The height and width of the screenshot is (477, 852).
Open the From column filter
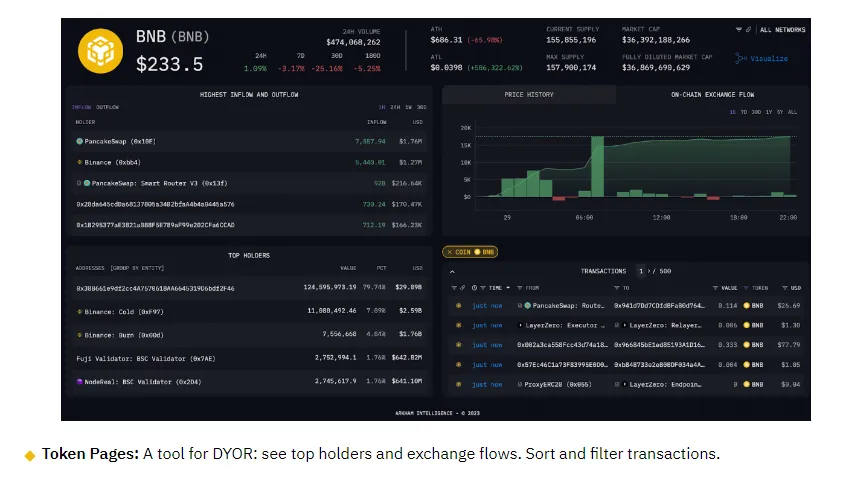pos(519,288)
